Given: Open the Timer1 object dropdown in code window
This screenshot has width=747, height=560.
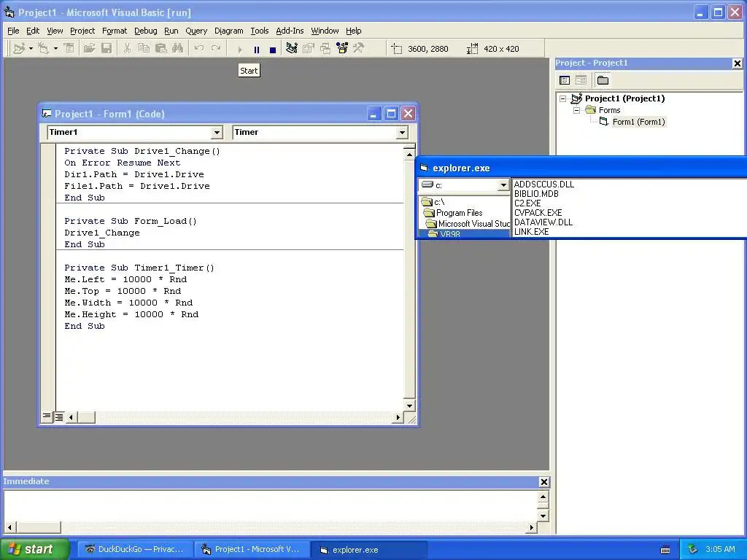Looking at the screenshot, I should pyautogui.click(x=217, y=133).
